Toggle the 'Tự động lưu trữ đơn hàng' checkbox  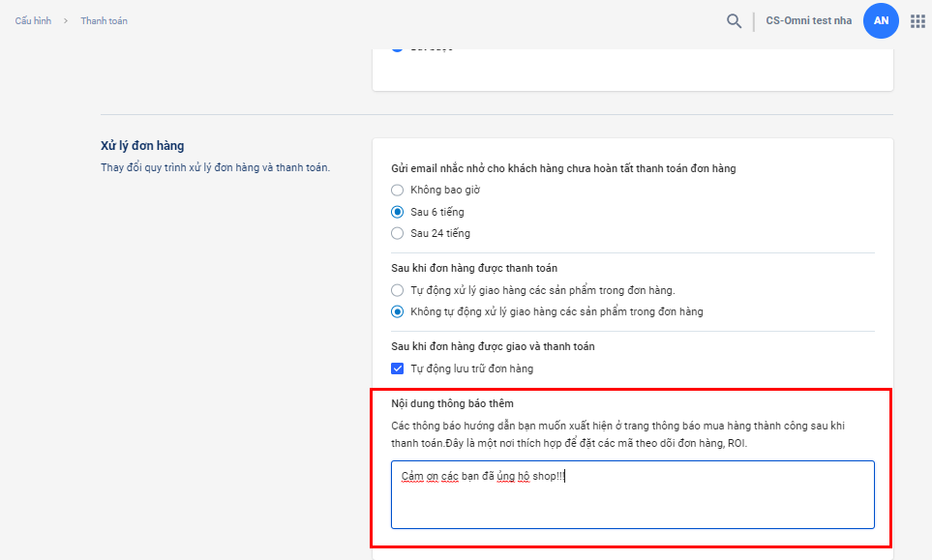click(x=398, y=368)
